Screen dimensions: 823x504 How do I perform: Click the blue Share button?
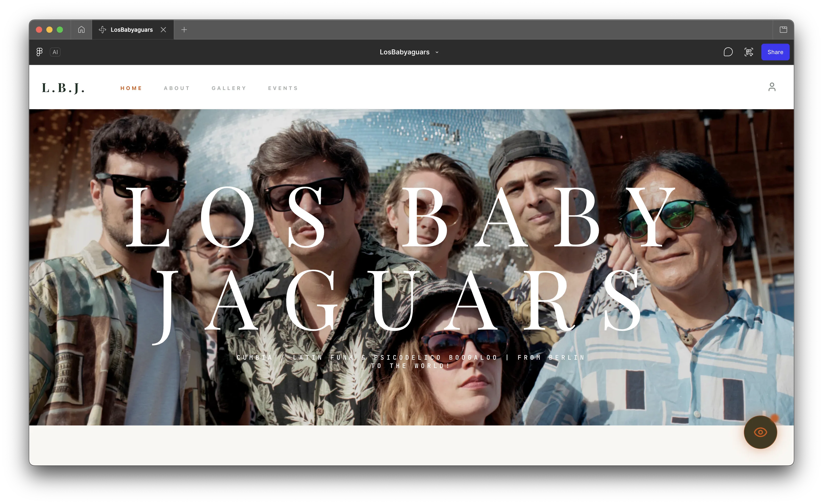click(775, 52)
